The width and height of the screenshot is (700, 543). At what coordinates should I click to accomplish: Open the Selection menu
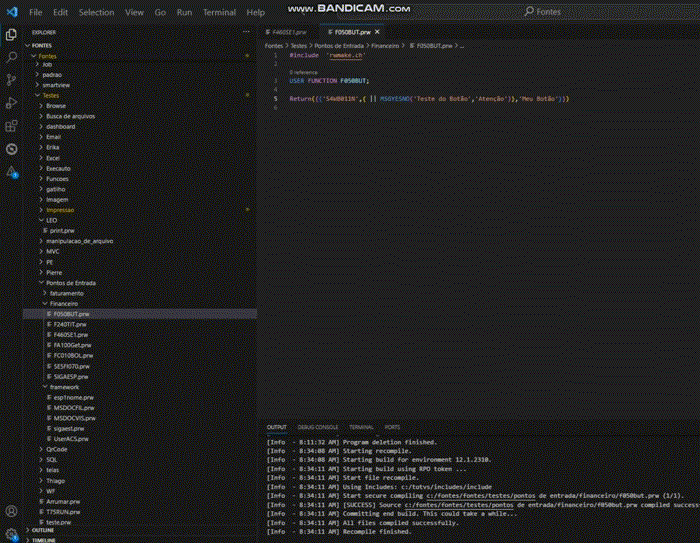pos(96,13)
